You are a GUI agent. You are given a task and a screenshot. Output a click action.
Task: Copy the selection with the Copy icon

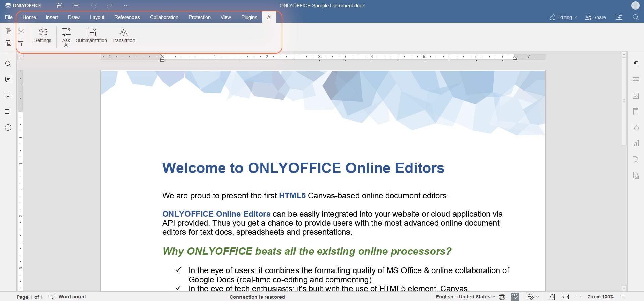8,31
